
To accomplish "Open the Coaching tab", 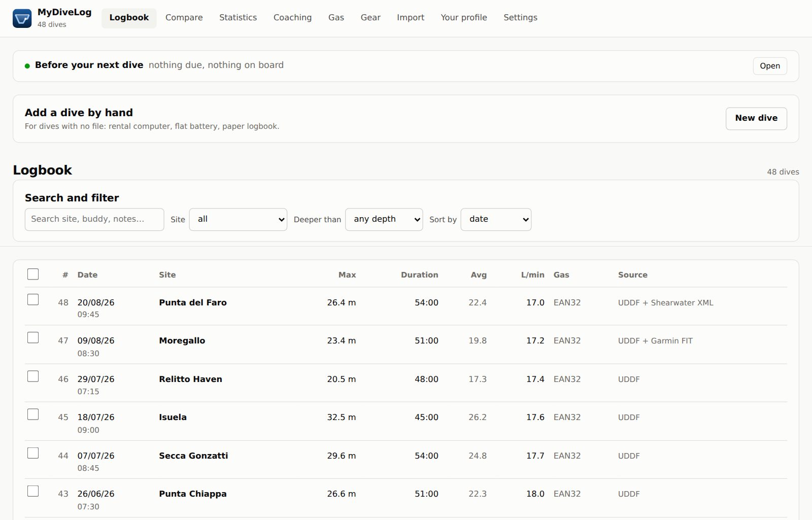I will [x=292, y=18].
